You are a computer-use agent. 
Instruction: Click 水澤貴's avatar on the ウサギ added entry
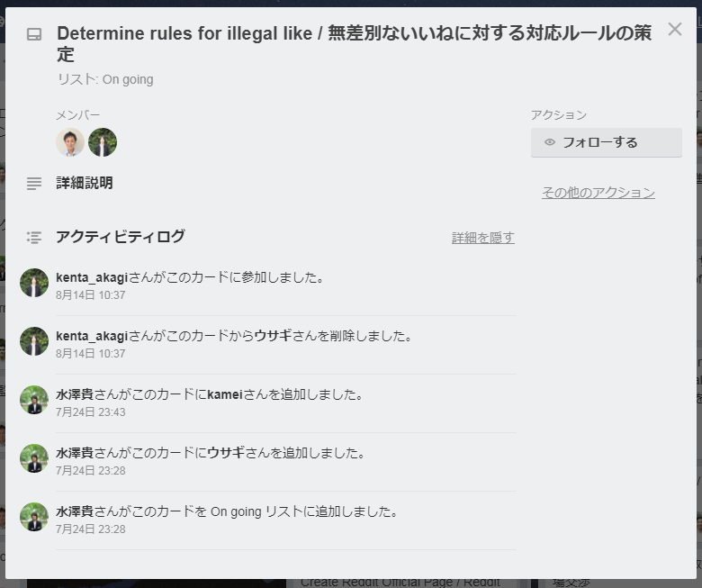(x=34, y=458)
